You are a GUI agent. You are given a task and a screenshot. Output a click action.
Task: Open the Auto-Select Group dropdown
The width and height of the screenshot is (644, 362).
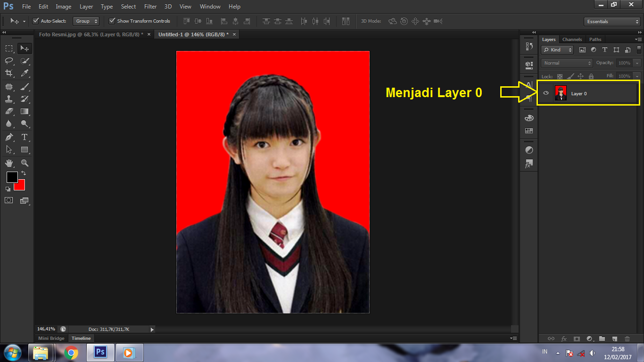87,21
